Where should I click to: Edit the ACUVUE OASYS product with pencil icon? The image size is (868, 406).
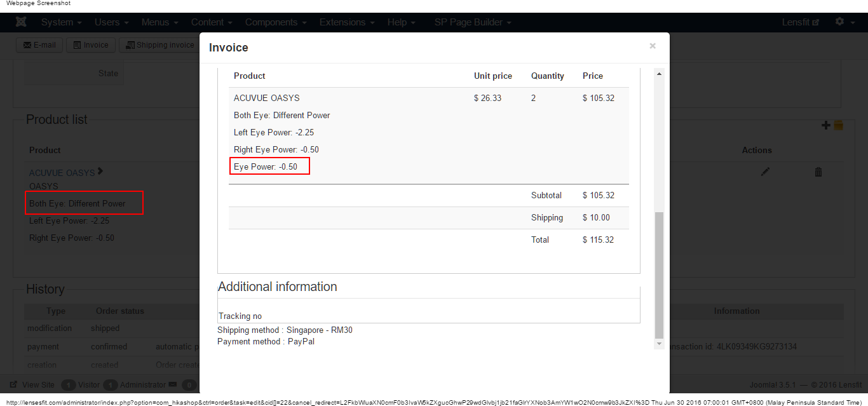pos(765,172)
